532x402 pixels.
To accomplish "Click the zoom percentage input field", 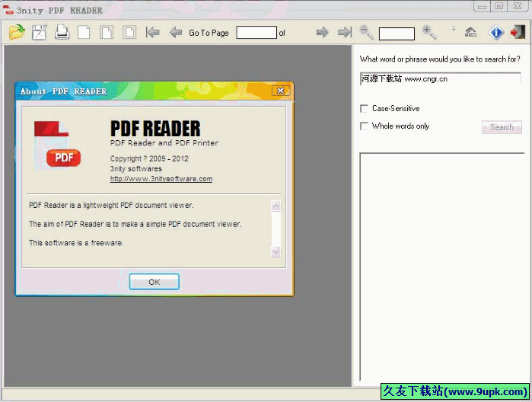I will tap(397, 33).
